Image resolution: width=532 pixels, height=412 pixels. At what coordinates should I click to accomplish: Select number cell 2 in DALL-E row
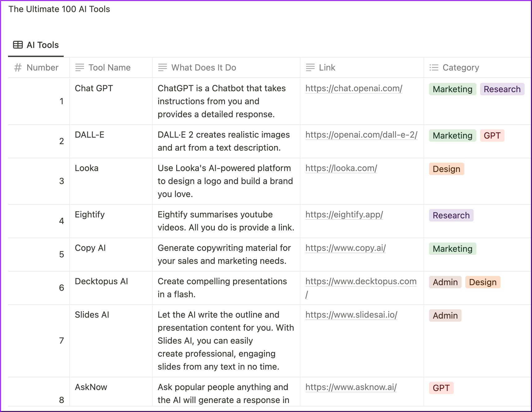click(39, 141)
